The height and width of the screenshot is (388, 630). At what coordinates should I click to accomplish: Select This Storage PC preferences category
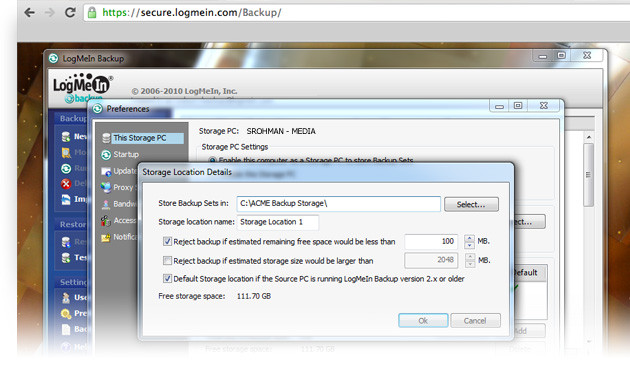143,138
